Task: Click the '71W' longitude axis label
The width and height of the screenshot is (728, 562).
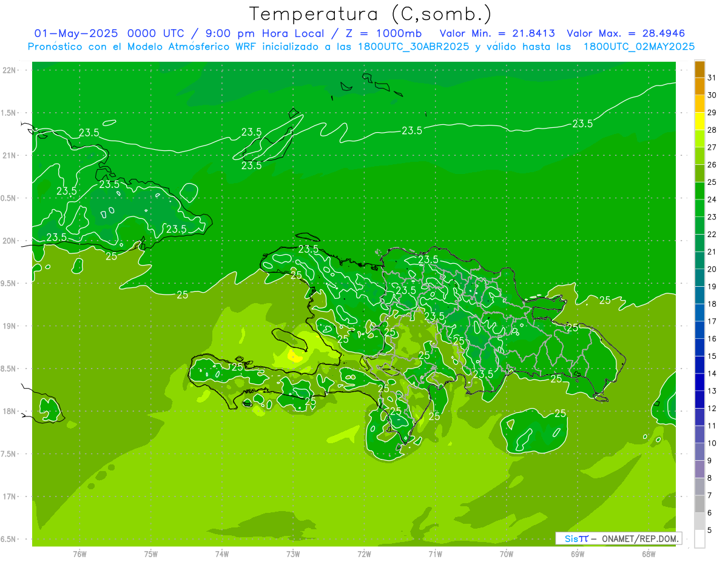Action: 435,554
